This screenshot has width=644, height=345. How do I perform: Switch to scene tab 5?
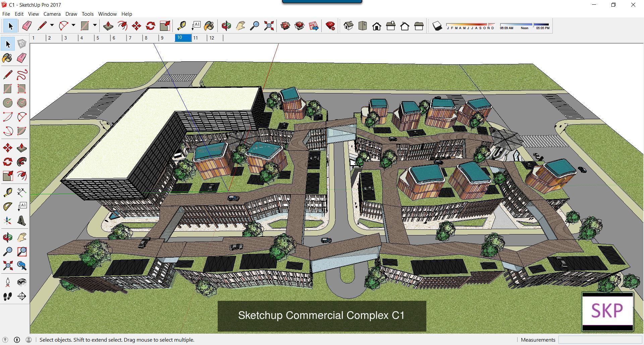102,38
